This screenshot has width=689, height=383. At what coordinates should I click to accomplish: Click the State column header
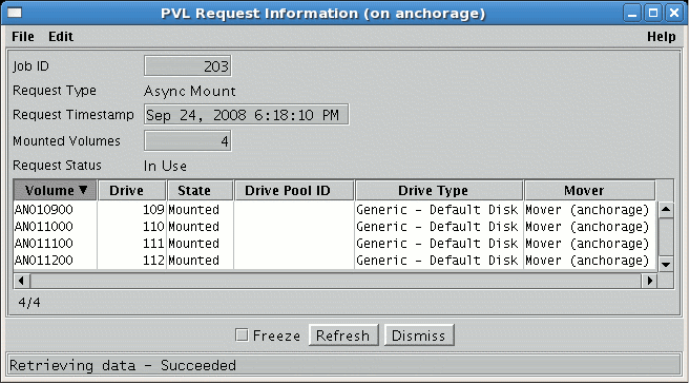click(x=200, y=190)
